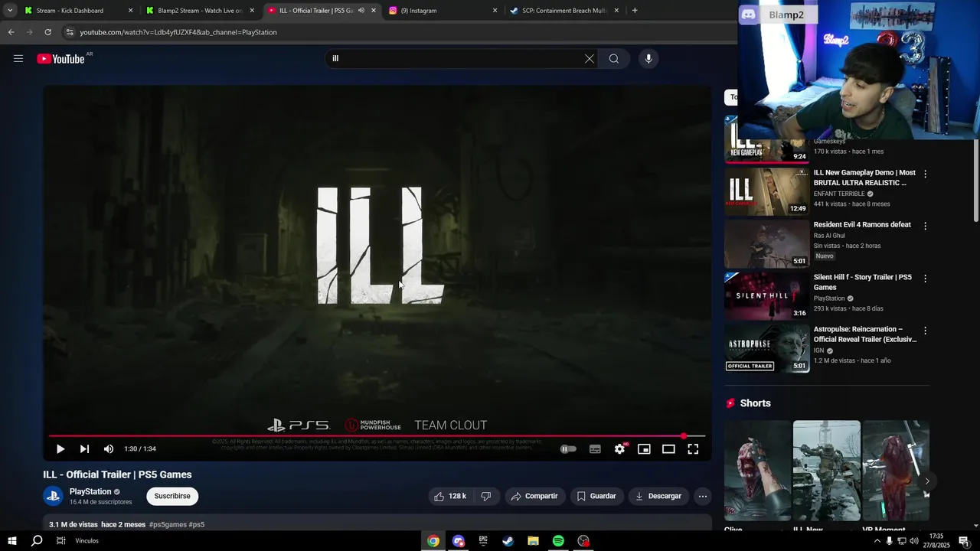The height and width of the screenshot is (551, 980).
Task: Open options for ILL New Gameplay Demo
Action: (x=925, y=174)
